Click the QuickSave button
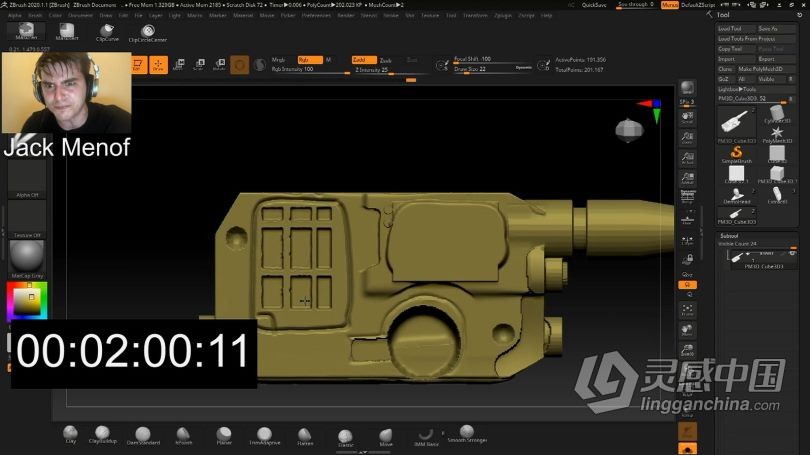This screenshot has height=455, width=810. pyautogui.click(x=594, y=5)
